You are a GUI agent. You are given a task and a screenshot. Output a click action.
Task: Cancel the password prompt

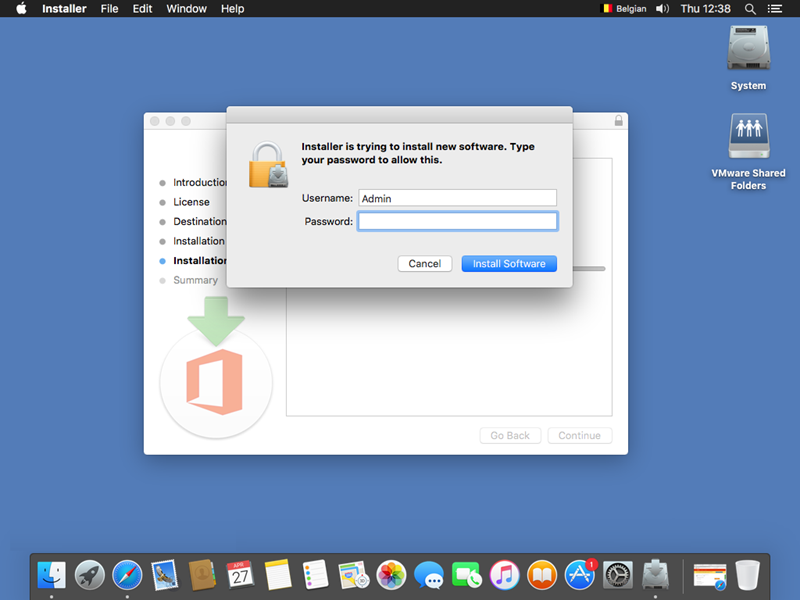point(424,264)
